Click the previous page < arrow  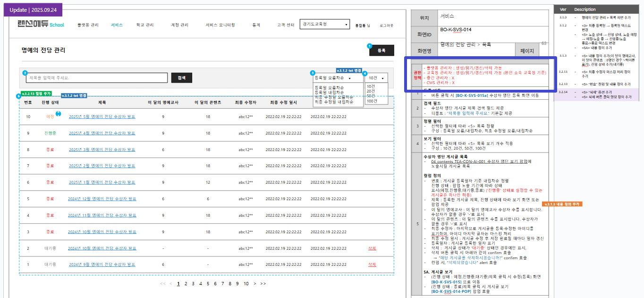pyautogui.click(x=170, y=284)
